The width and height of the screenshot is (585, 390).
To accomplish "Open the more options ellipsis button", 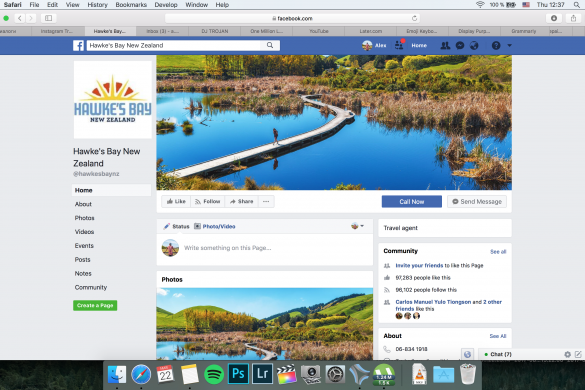I will 266,202.
